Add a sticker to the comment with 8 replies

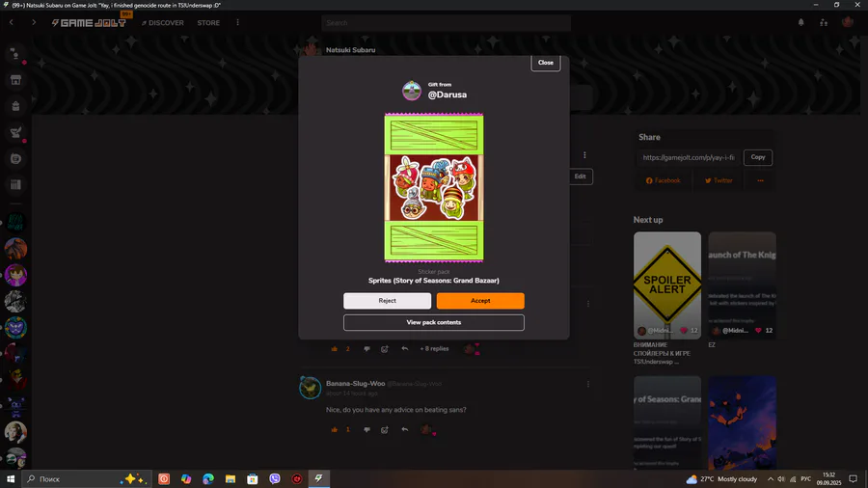pyautogui.click(x=384, y=348)
